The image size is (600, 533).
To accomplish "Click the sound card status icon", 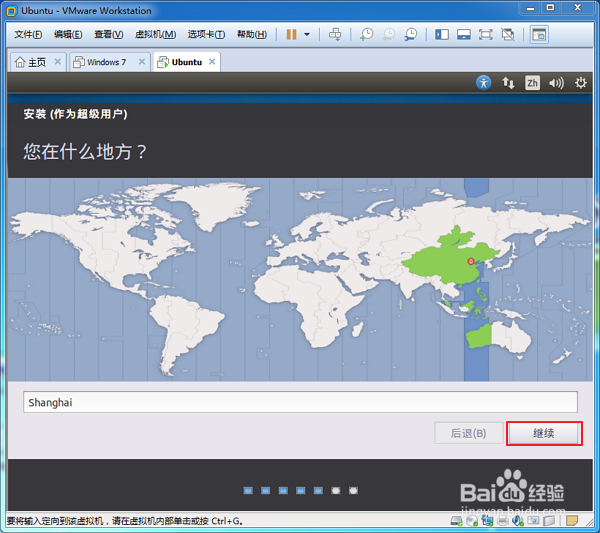I will click(517, 521).
